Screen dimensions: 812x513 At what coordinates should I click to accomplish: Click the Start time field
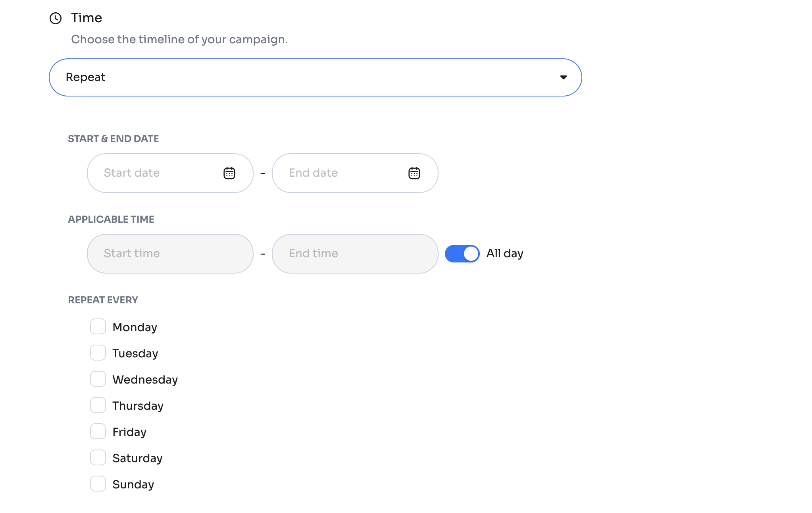[170, 254]
